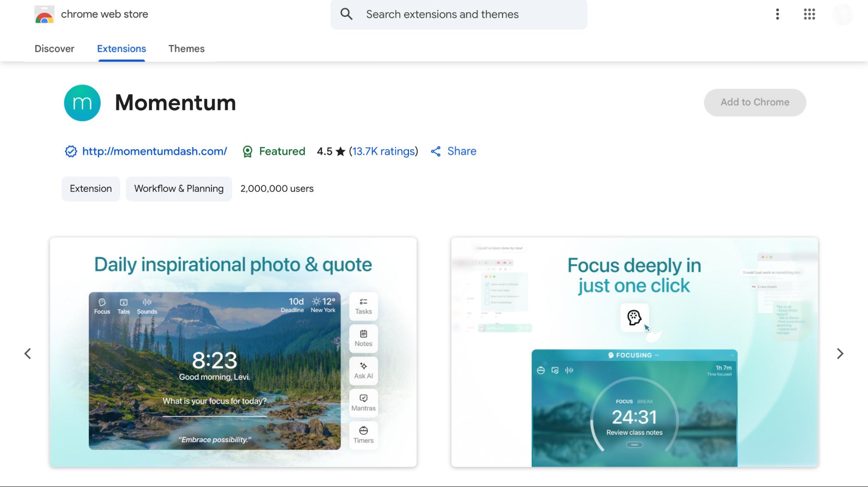Click the share icon
The width and height of the screenshot is (868, 487).
pos(436,151)
